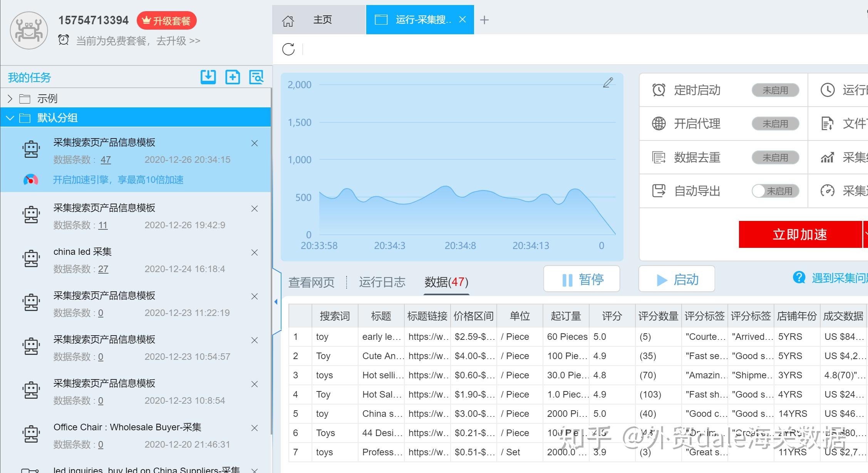
Task: Delete the Office Chair Wholesale Buyer task
Action: click(255, 428)
